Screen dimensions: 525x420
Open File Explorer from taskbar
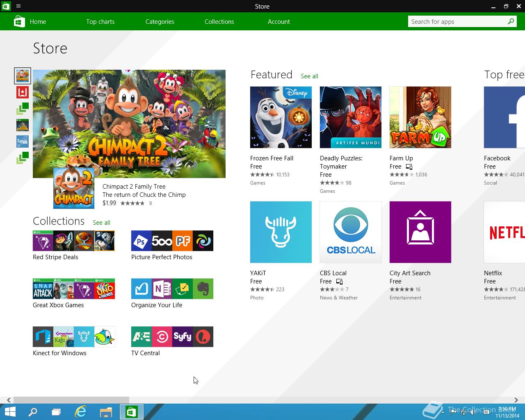click(106, 412)
